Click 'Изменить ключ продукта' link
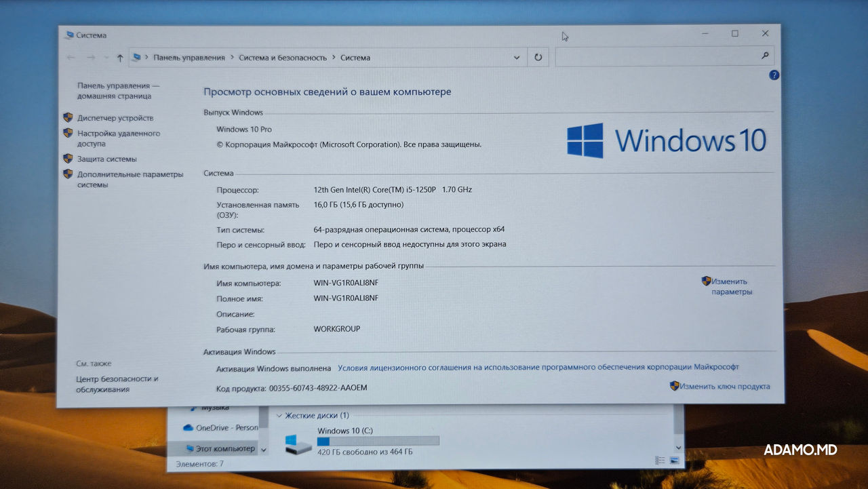Screen dimensions: 868x489 725,386
